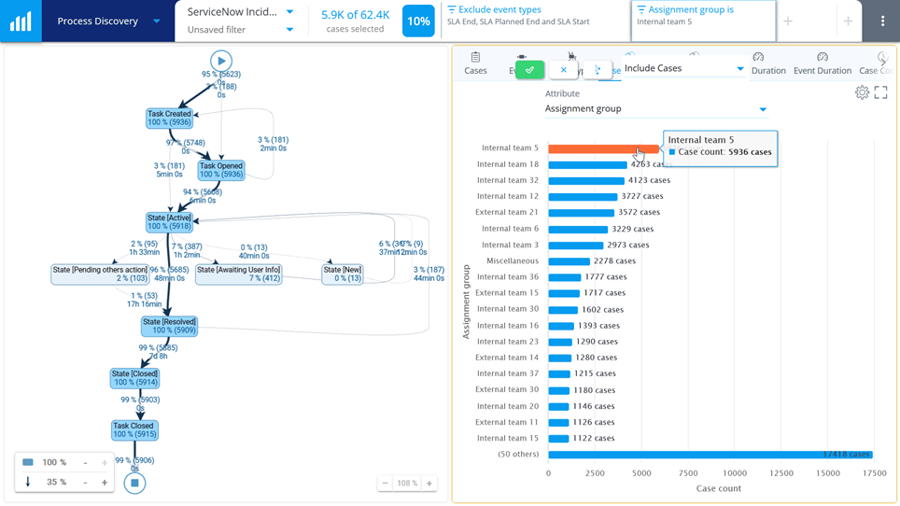This screenshot has width=900, height=506.
Task: Click the Internal team 16 label
Action: pos(508,325)
